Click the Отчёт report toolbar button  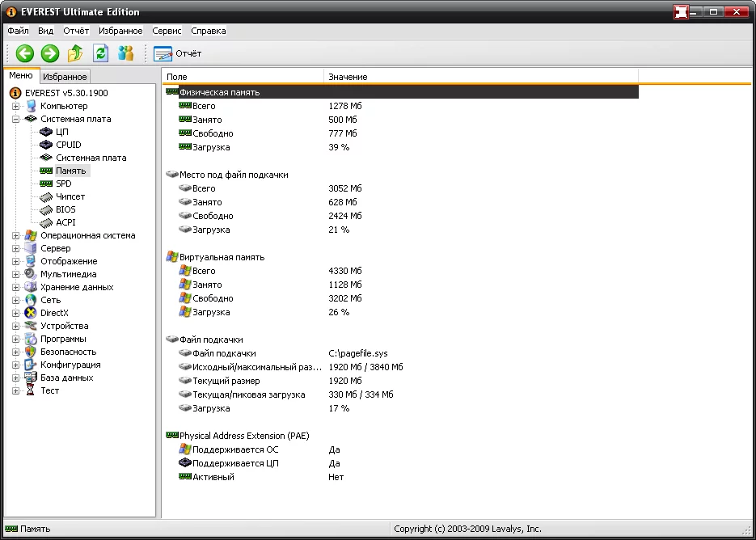177,53
